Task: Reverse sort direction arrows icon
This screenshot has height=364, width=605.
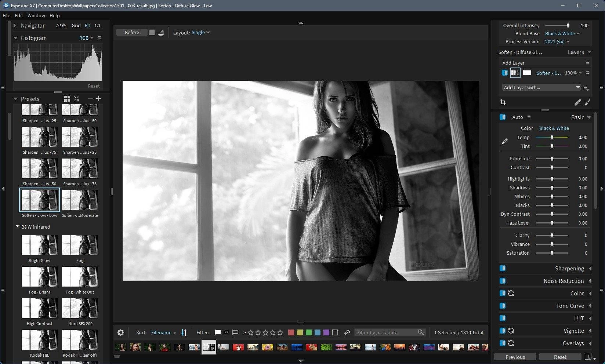Action: tap(184, 332)
